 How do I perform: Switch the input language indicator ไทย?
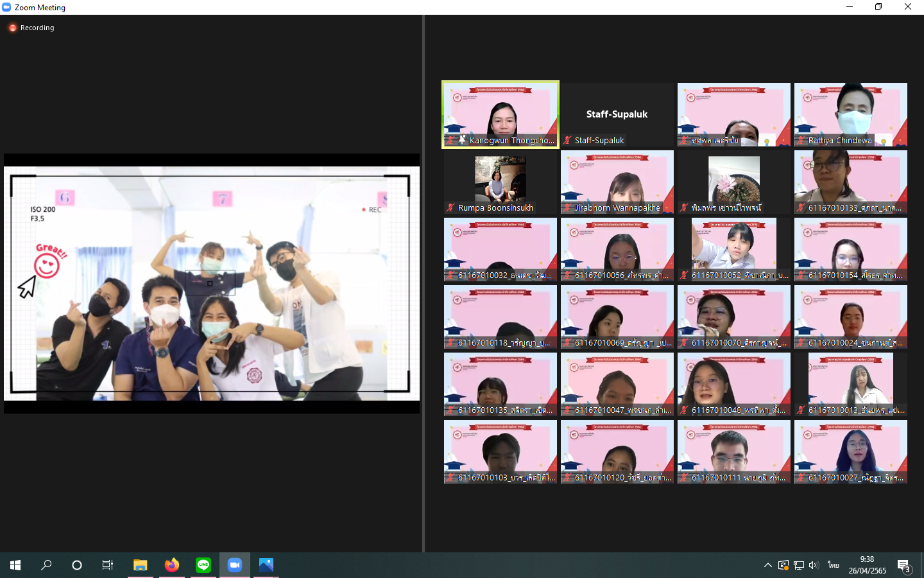tap(833, 565)
